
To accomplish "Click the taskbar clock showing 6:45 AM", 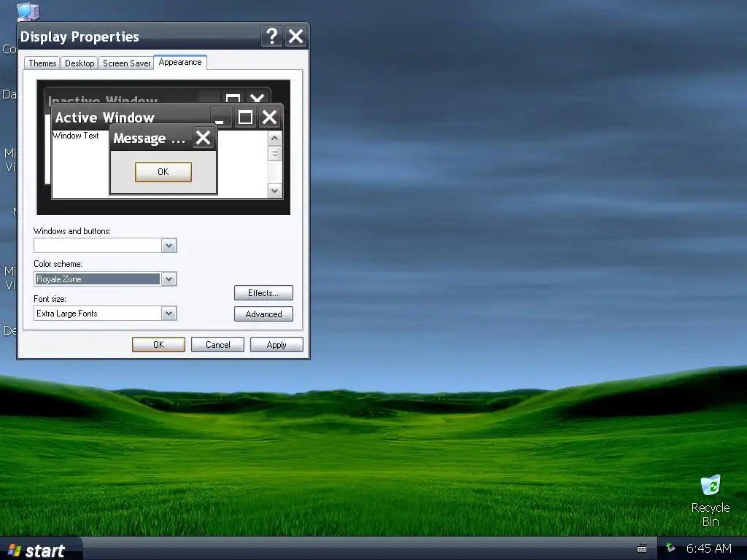I will tap(709, 548).
